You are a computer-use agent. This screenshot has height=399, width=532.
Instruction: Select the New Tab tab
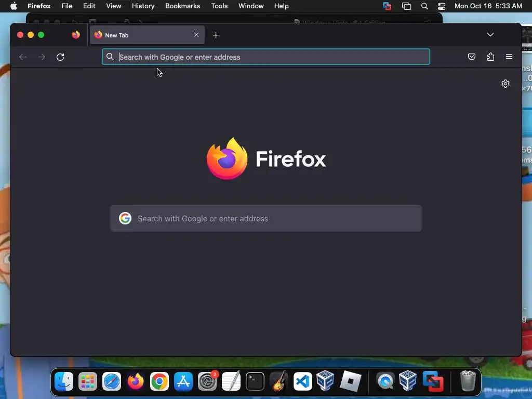[147, 35]
